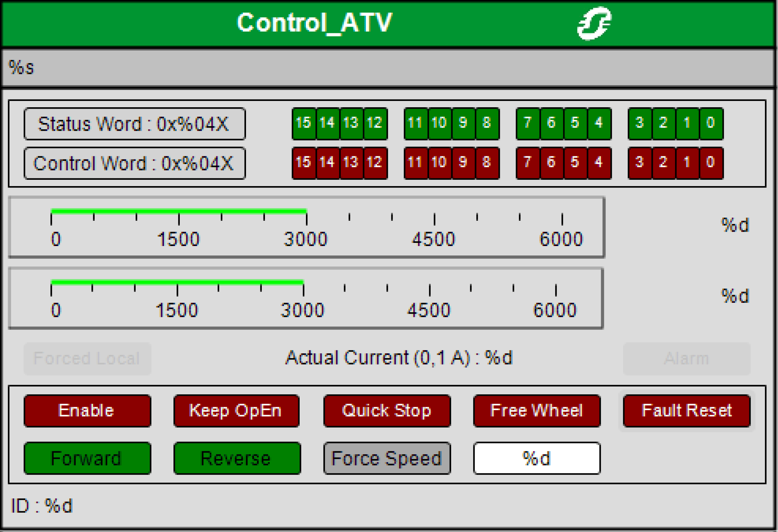Activate the Free Wheel button
This screenshot has height=532, width=778.
(x=537, y=411)
